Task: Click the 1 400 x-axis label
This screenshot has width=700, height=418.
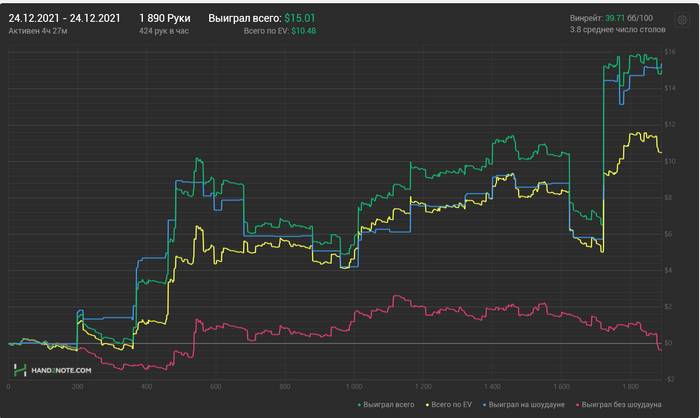Action: 492,386
